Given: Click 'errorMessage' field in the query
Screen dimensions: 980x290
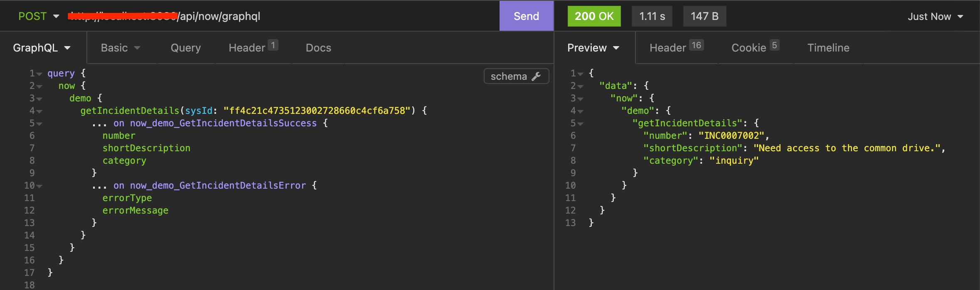Looking at the screenshot, I should (135, 210).
